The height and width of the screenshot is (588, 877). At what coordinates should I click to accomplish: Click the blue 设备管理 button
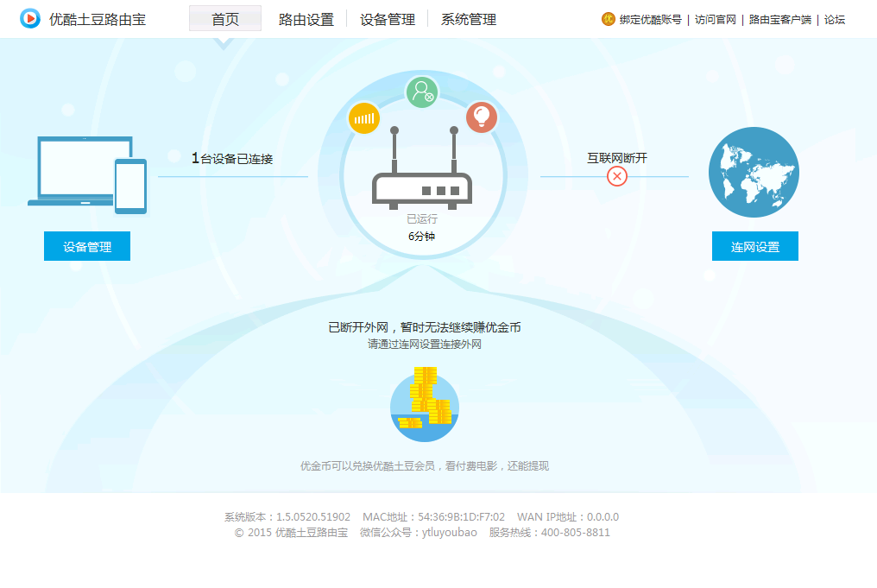(x=87, y=246)
